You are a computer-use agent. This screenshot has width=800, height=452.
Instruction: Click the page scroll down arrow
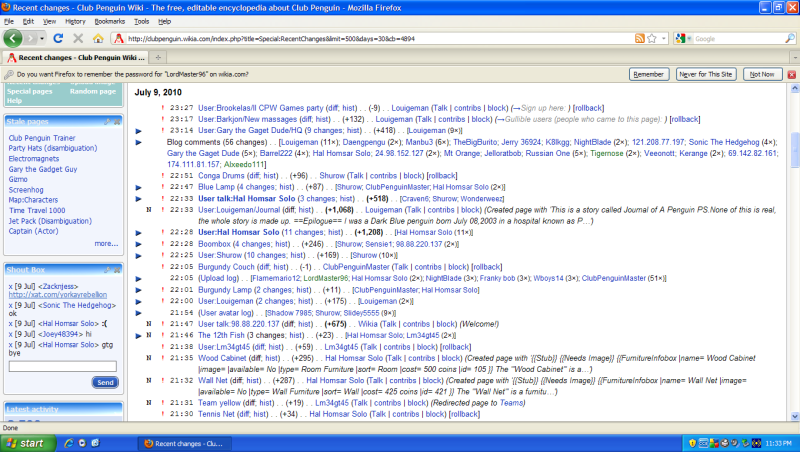coord(795,416)
